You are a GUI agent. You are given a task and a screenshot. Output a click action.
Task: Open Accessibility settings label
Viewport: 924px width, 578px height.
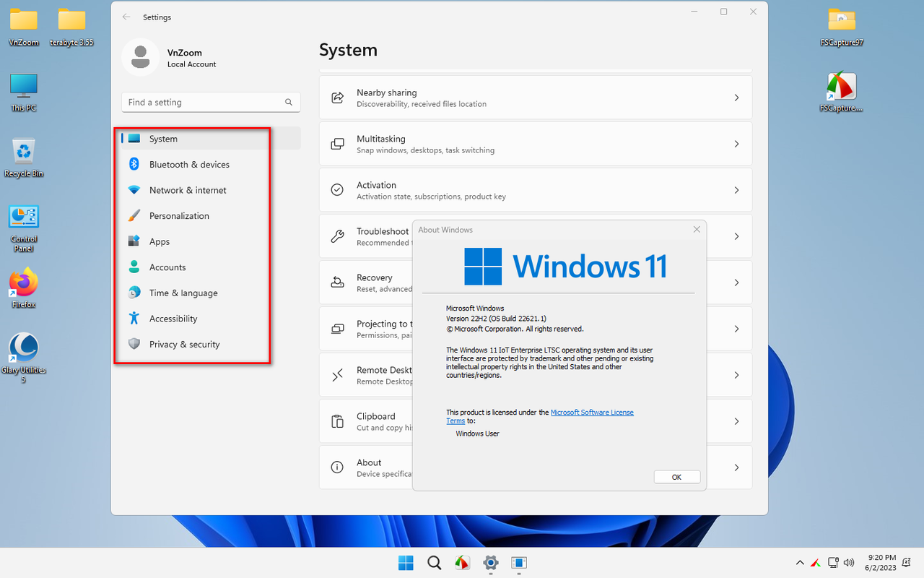(173, 319)
